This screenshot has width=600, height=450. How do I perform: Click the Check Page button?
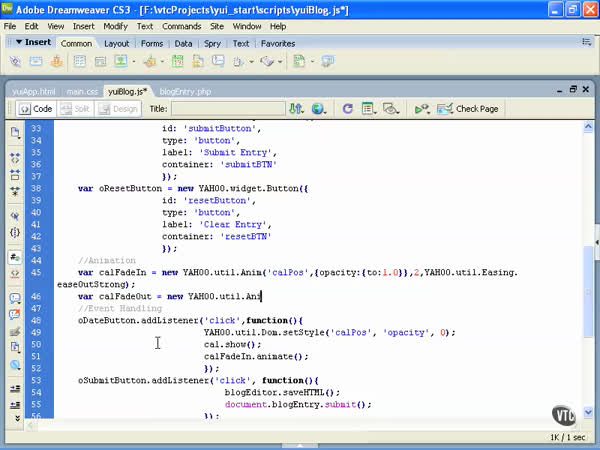point(470,108)
